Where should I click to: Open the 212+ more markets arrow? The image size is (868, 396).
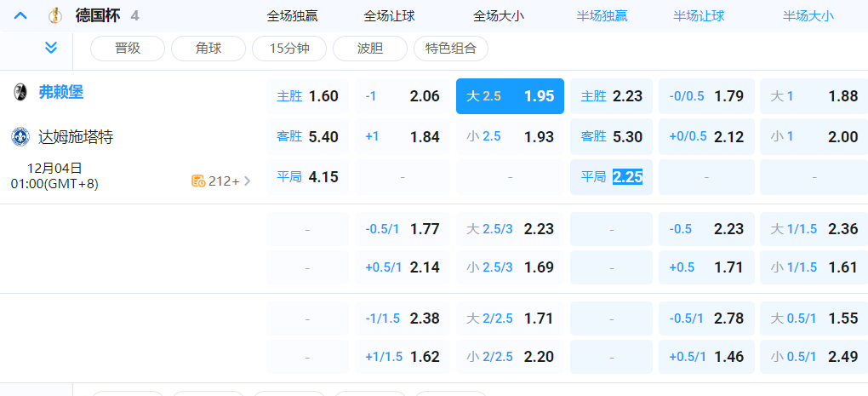(x=247, y=181)
